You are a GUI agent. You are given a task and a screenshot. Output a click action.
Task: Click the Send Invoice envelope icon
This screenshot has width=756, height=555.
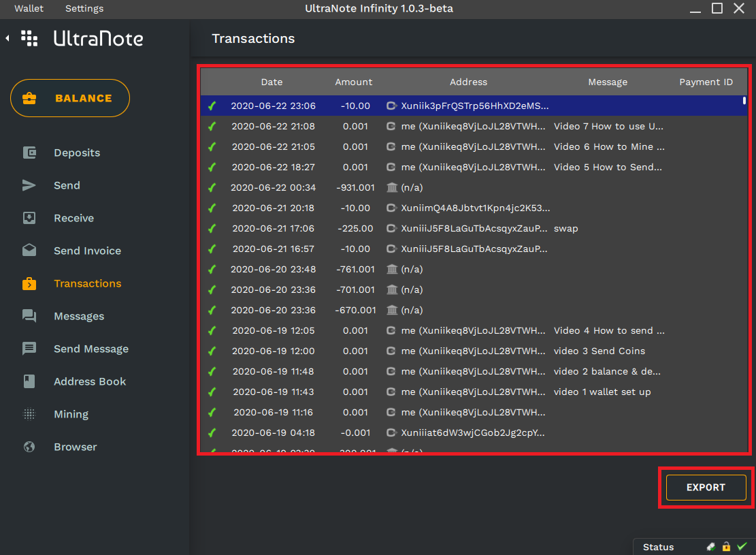[x=29, y=251]
